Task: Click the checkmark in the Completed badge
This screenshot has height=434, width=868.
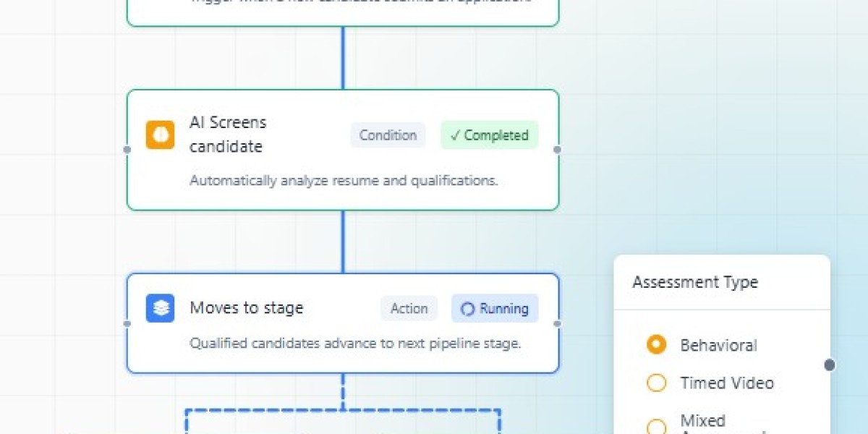Action: coord(456,135)
